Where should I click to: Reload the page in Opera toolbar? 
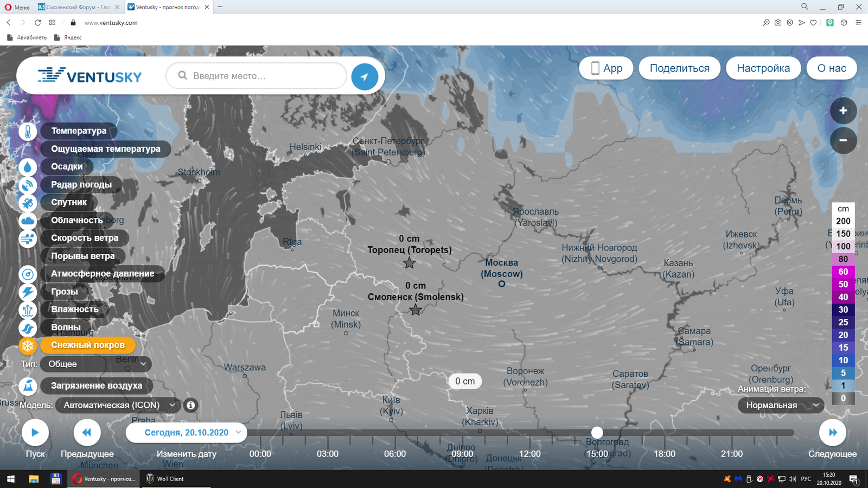tap(37, 23)
